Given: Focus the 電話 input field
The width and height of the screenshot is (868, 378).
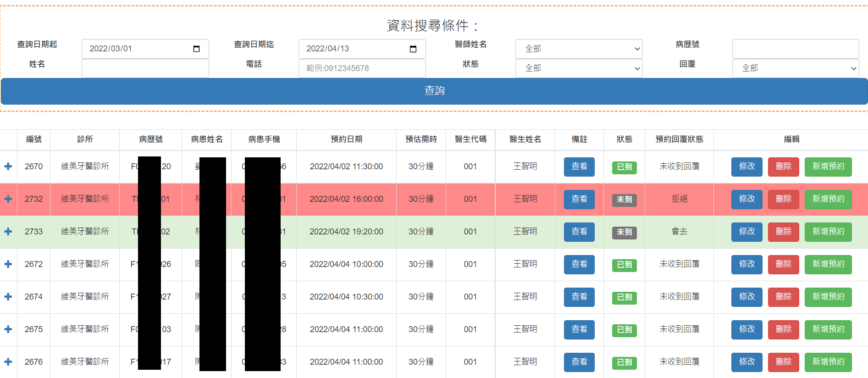Looking at the screenshot, I should click(x=362, y=68).
